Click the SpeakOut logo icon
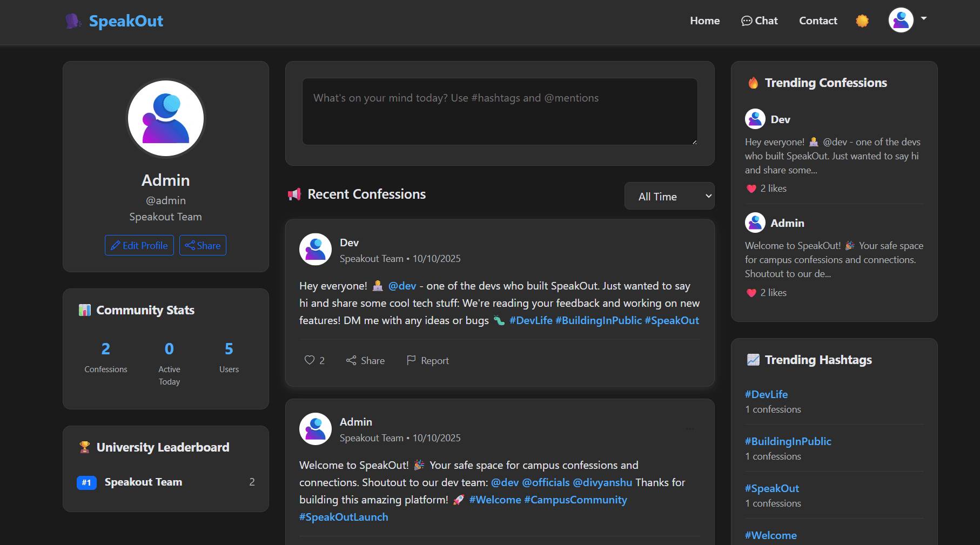This screenshot has width=980, height=545. (72, 21)
